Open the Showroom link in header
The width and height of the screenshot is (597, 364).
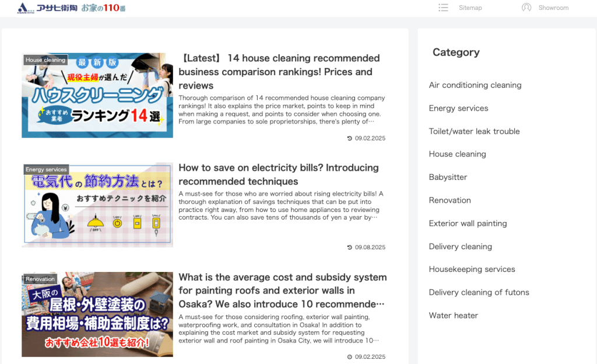[x=553, y=8]
